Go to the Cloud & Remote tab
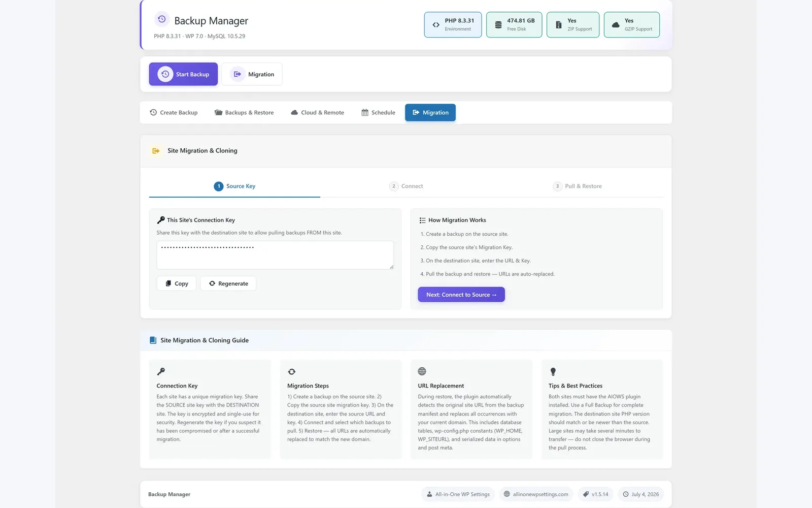This screenshot has width=812, height=508. click(317, 113)
